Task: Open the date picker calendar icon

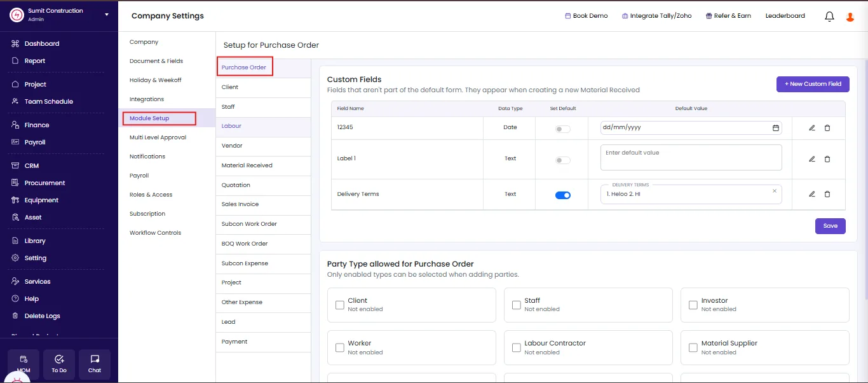Action: coord(776,128)
